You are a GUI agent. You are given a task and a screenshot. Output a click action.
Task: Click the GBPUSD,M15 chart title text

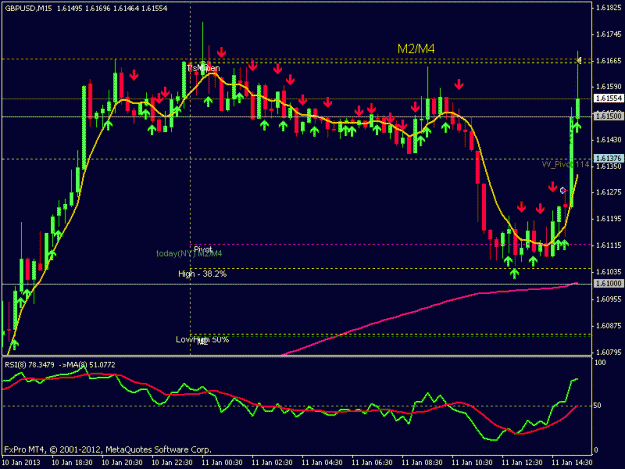[x=28, y=8]
